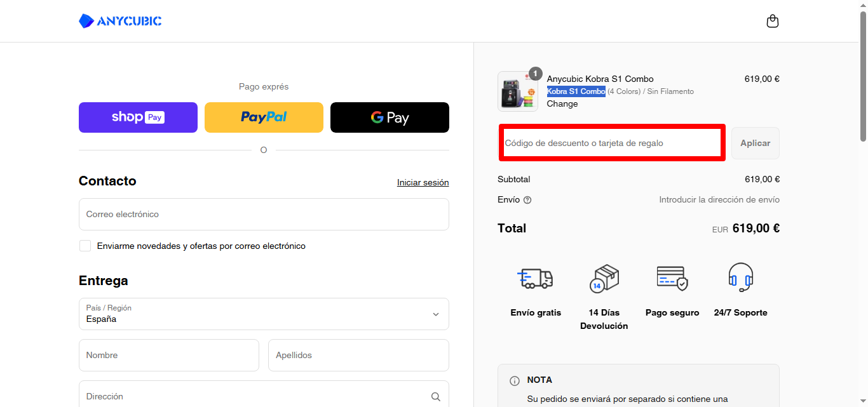Focus the Correo electrónico field
Screen dimensions: 868x407
coord(264,214)
